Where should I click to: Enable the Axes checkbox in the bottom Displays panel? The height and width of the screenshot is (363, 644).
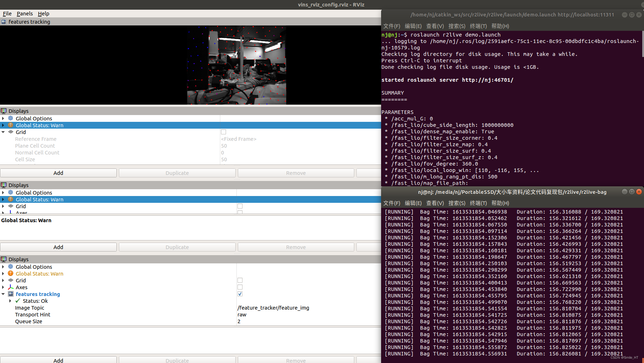click(240, 287)
